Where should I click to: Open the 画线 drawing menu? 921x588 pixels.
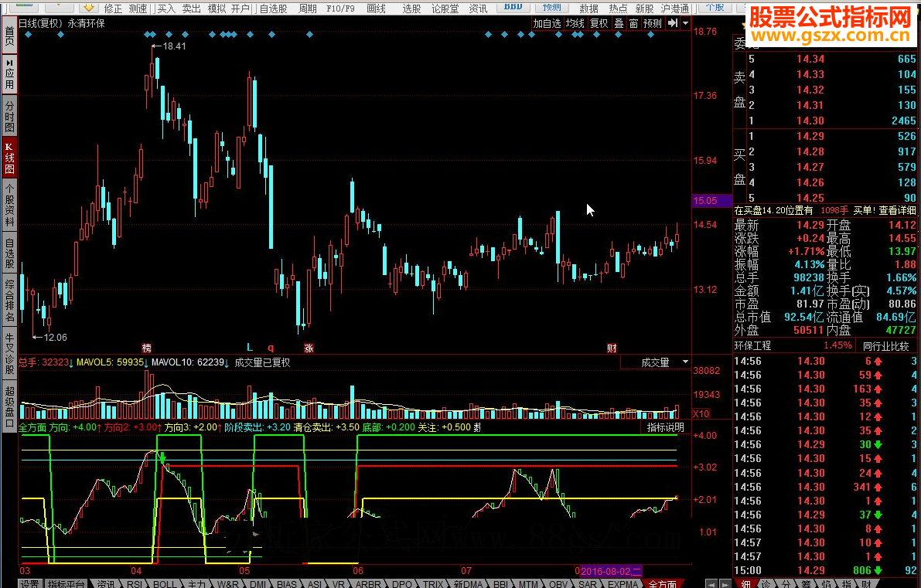click(376, 8)
